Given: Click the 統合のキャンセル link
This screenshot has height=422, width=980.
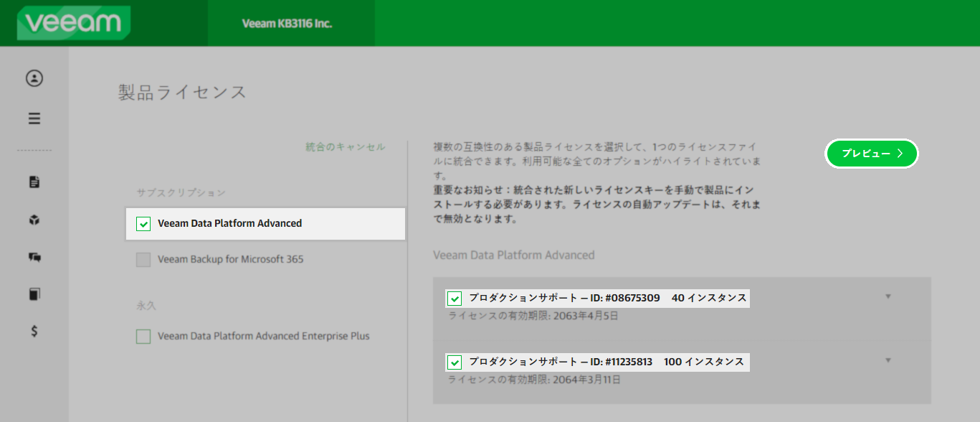Looking at the screenshot, I should point(346,147).
